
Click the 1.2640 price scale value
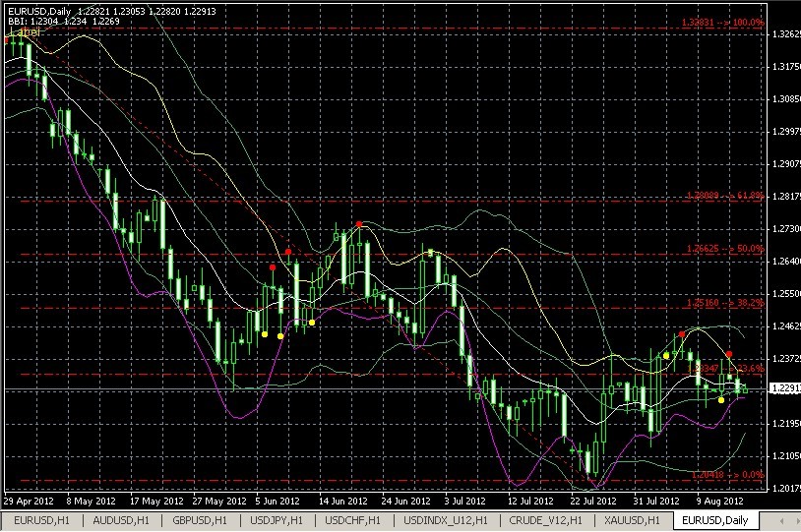(x=785, y=262)
